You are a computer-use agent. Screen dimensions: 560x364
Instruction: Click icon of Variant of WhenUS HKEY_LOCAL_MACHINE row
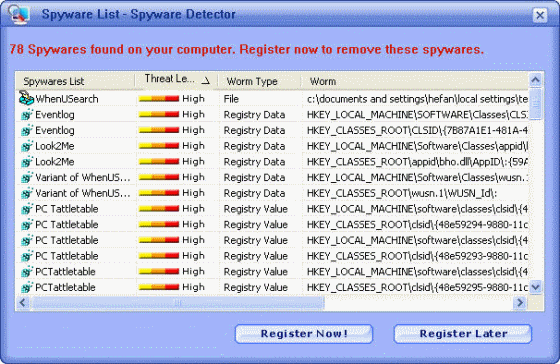point(27,178)
